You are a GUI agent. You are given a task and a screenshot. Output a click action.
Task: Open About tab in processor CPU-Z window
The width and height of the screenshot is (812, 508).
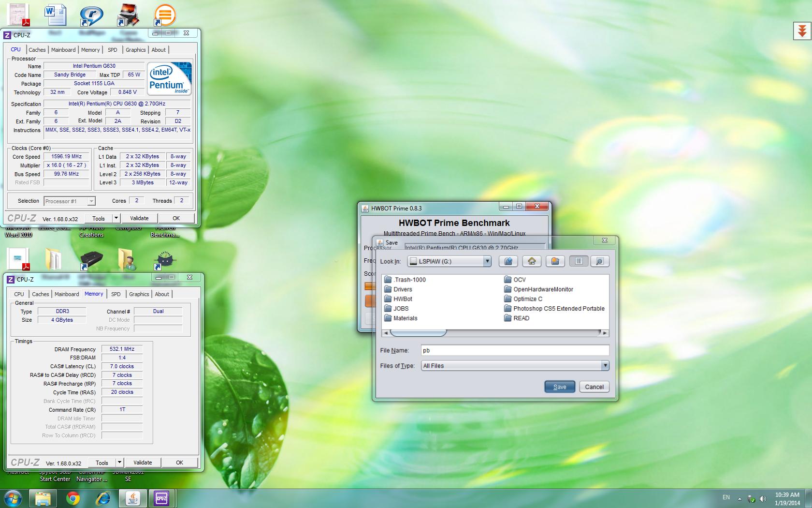[159, 50]
